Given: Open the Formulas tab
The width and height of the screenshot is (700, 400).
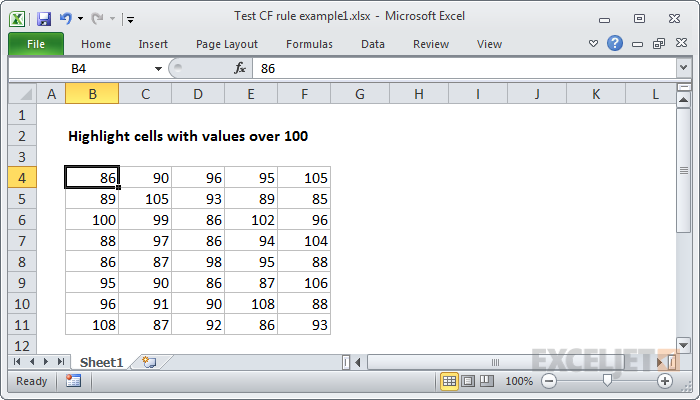Looking at the screenshot, I should 309,44.
